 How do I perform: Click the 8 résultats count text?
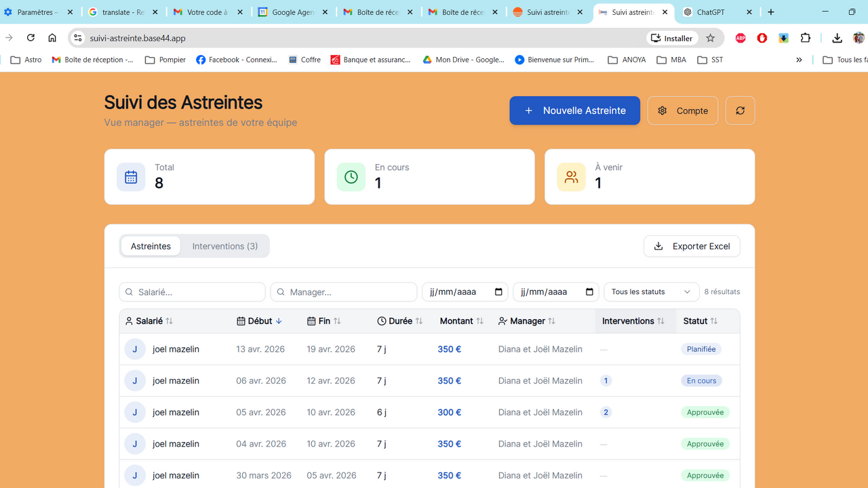[722, 292]
